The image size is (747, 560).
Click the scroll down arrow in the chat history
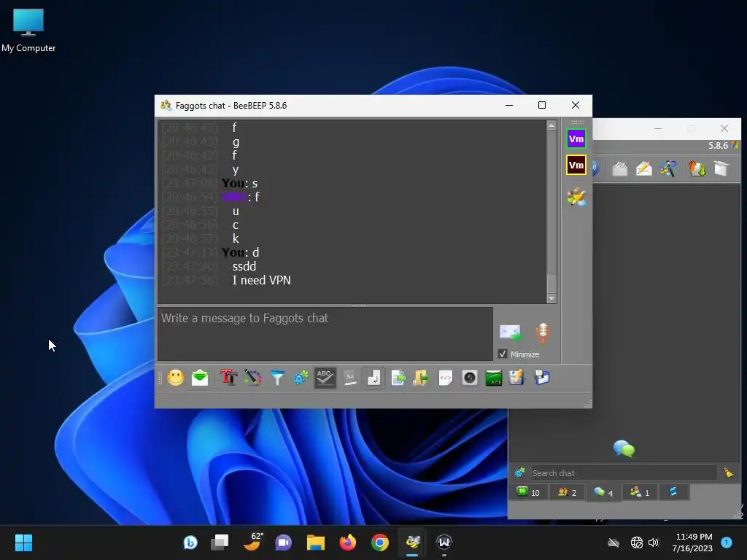[x=551, y=298]
